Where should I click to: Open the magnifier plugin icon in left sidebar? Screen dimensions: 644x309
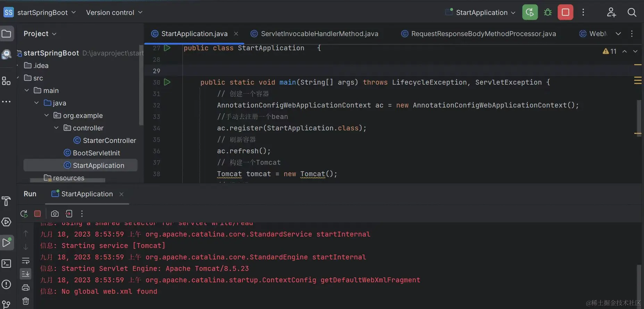[x=6, y=54]
